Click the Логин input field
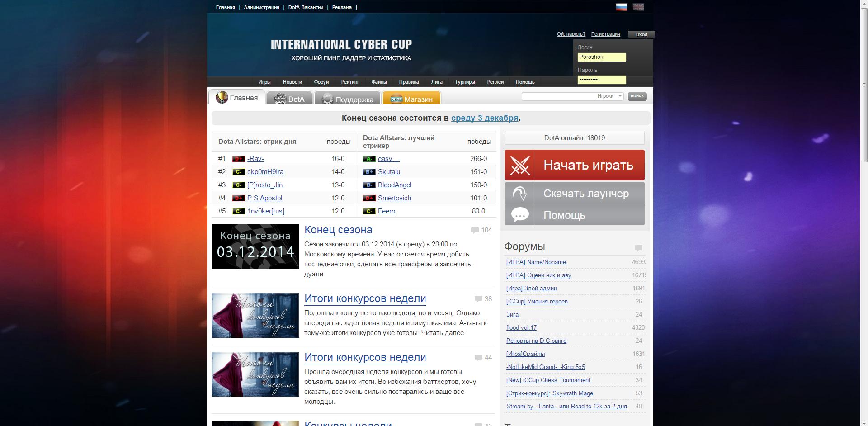Image resolution: width=868 pixels, height=426 pixels. coord(602,57)
